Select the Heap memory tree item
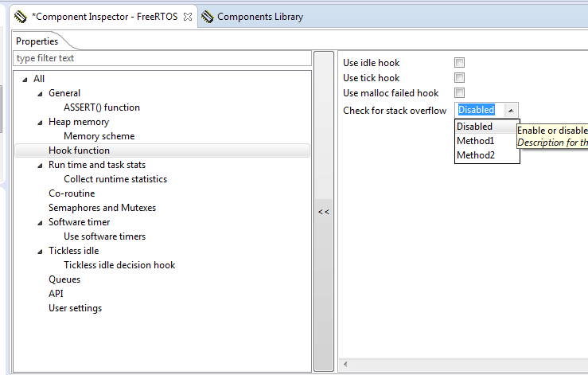This screenshot has width=588, height=375. click(79, 122)
